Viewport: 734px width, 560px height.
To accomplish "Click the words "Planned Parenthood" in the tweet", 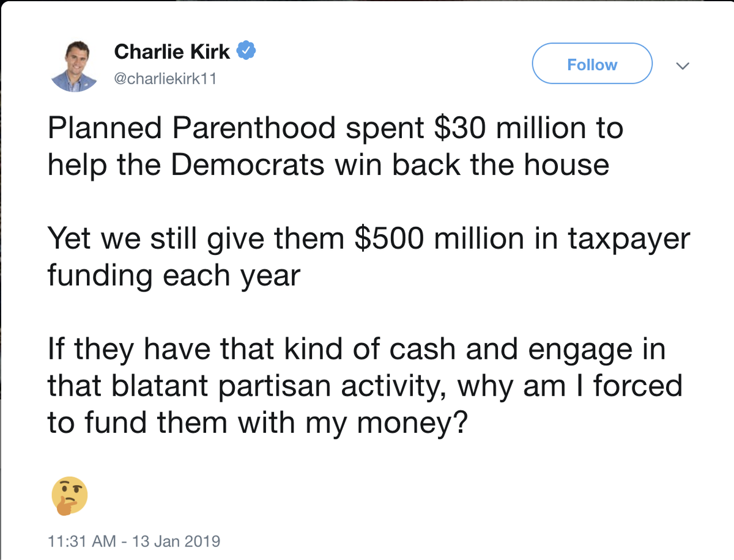I will [191, 129].
